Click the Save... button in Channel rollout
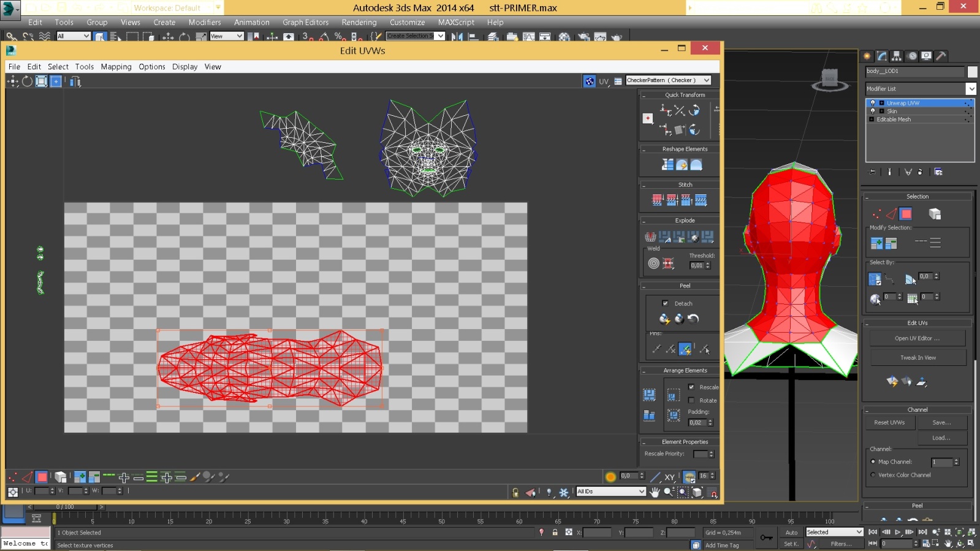The height and width of the screenshot is (551, 980). click(941, 422)
